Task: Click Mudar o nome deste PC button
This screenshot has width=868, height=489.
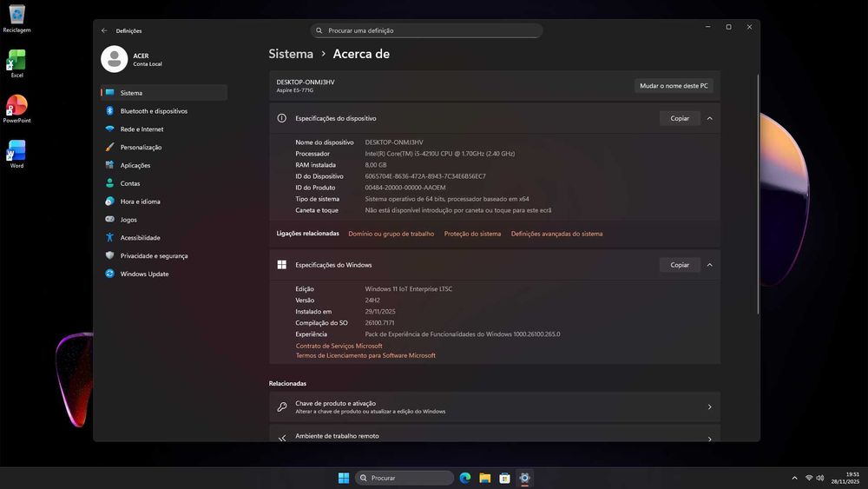Action: [x=674, y=86]
